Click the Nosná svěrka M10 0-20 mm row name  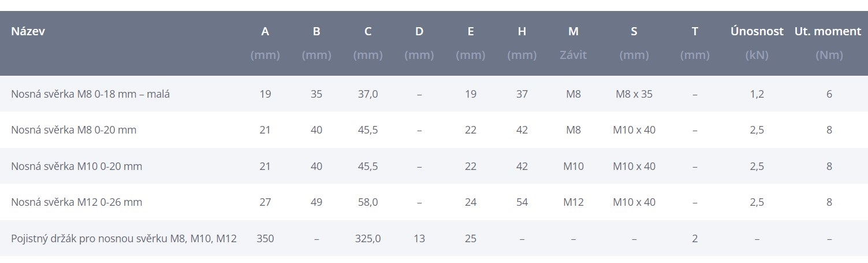[x=76, y=166]
